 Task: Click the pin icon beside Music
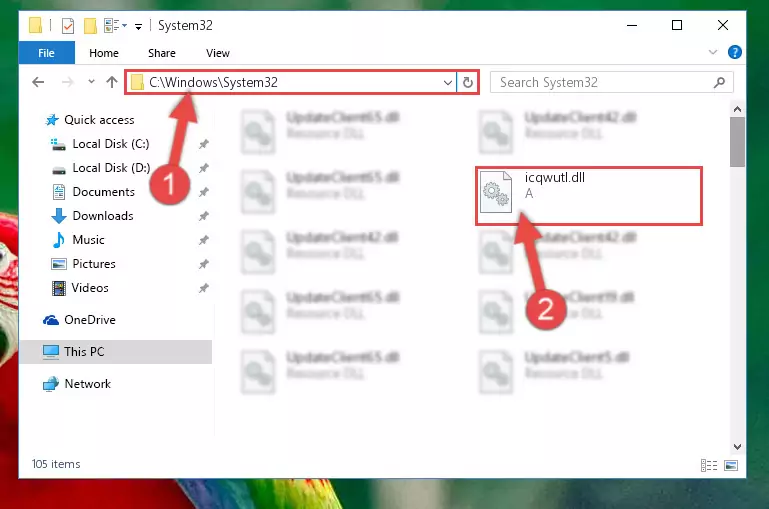pyautogui.click(x=204, y=240)
